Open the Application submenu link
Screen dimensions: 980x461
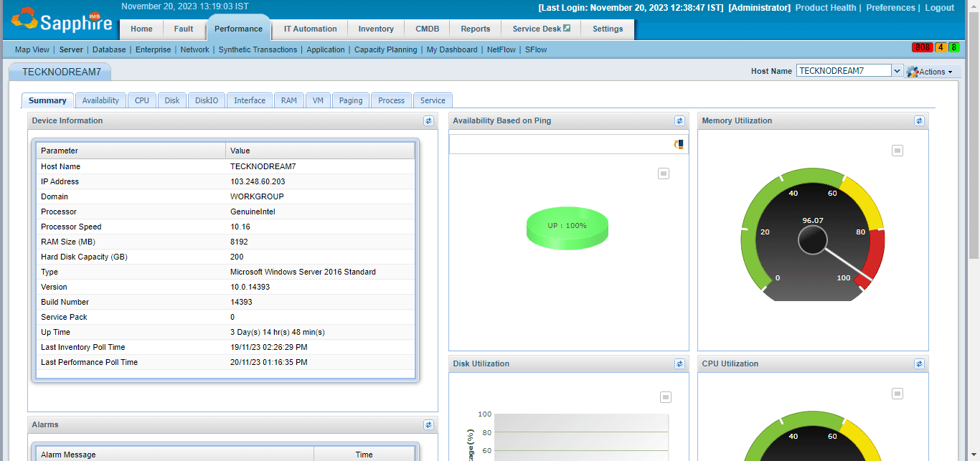(326, 49)
